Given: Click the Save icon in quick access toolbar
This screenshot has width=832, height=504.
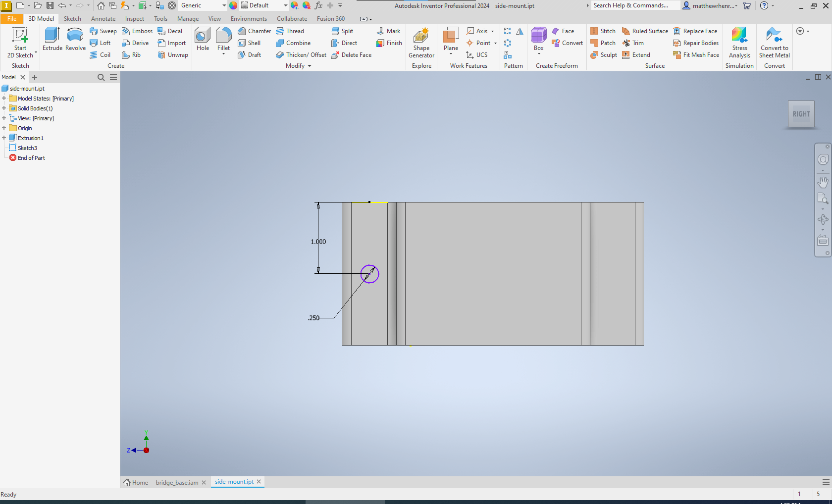Looking at the screenshot, I should pyautogui.click(x=50, y=5).
